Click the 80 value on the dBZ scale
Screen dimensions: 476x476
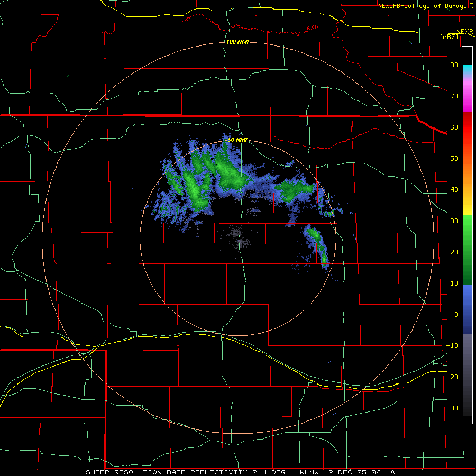tap(454, 65)
